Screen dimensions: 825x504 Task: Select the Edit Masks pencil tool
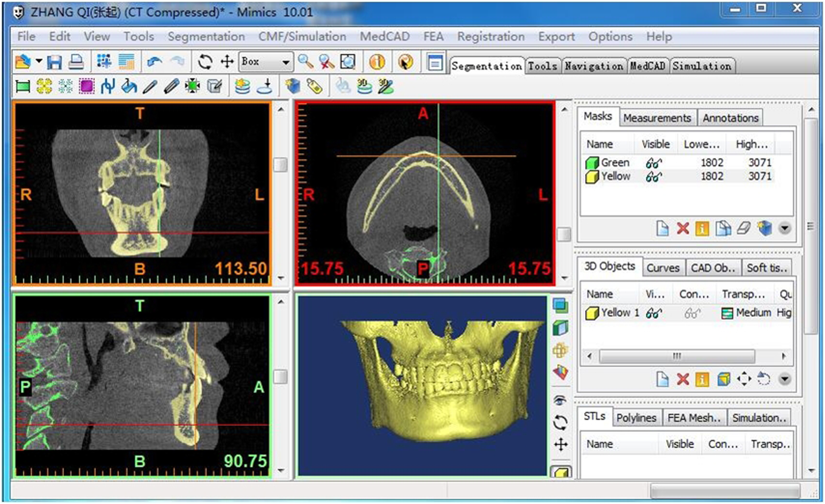(x=150, y=86)
